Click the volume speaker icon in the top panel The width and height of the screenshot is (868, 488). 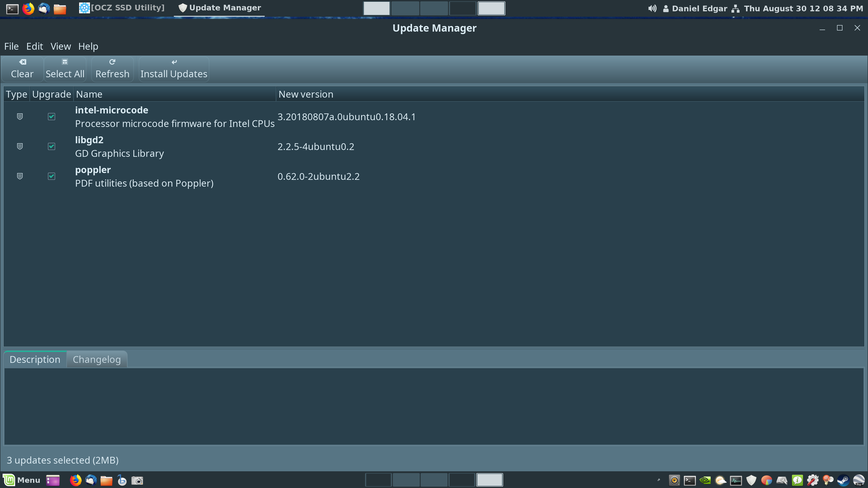click(652, 8)
